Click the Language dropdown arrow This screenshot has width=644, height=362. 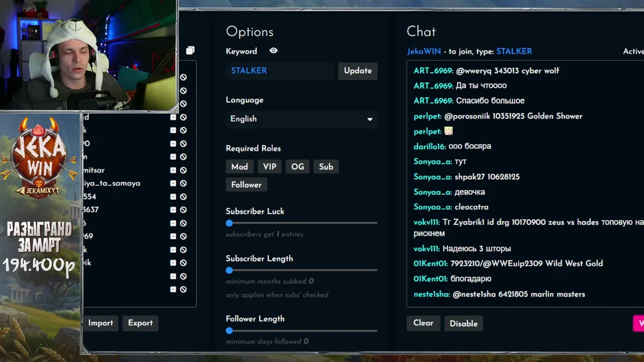[370, 120]
